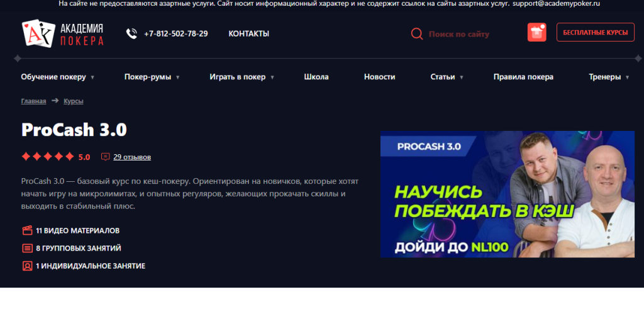Open the Тренеры menu item

point(604,77)
